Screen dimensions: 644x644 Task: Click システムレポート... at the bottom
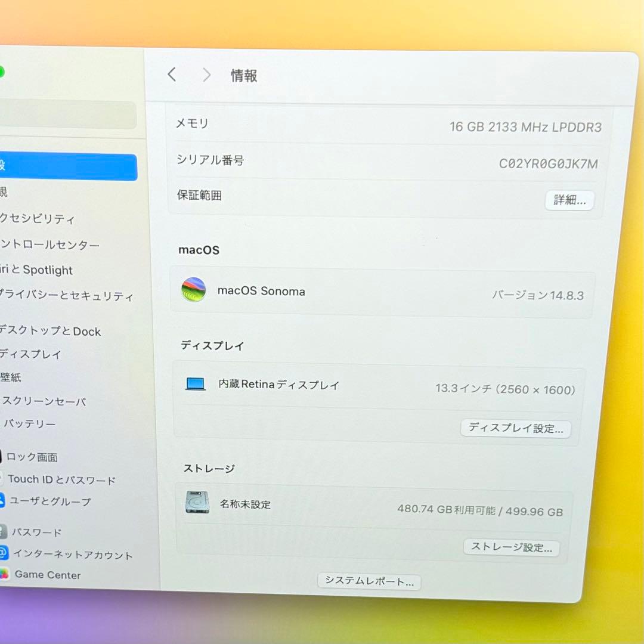coord(370,581)
